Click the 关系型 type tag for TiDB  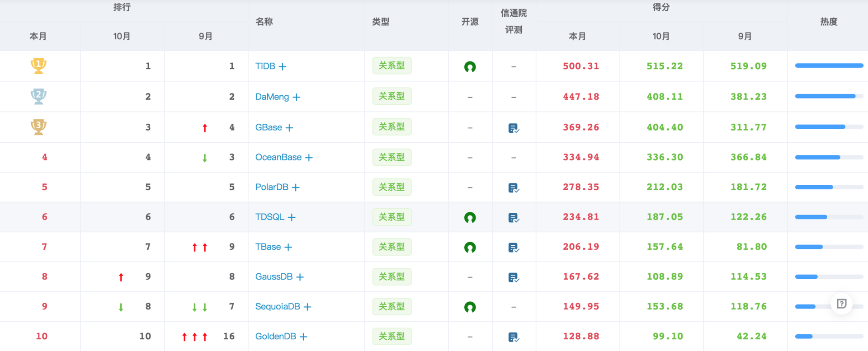pos(392,66)
